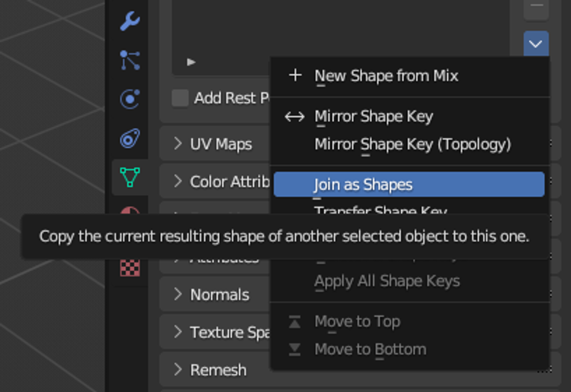Click the plus icon for New Shape
The image size is (571, 392).
295,75
